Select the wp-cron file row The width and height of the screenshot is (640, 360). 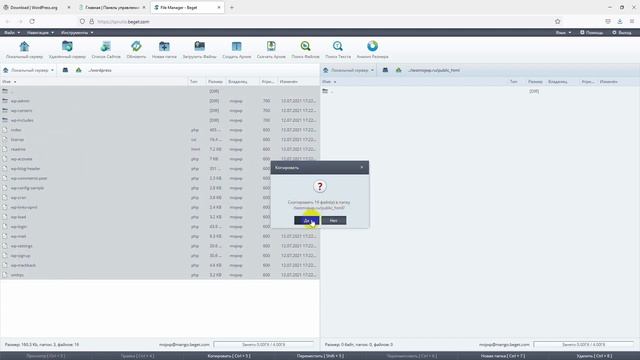point(160,198)
